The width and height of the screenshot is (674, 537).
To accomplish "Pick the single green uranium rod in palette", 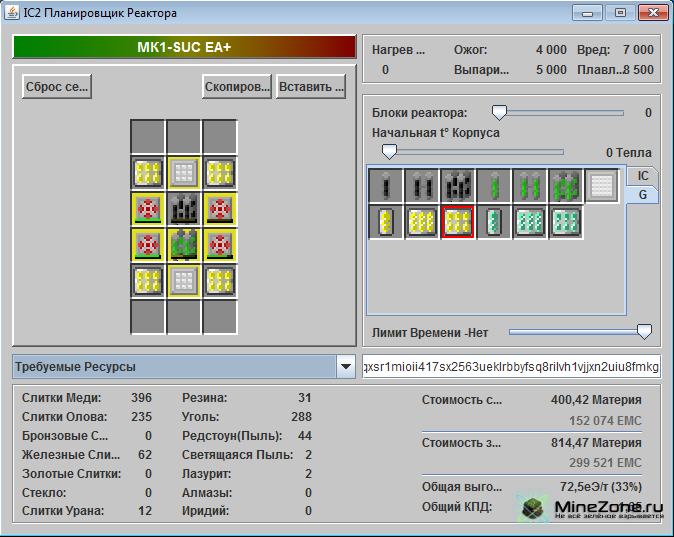I will click(493, 186).
